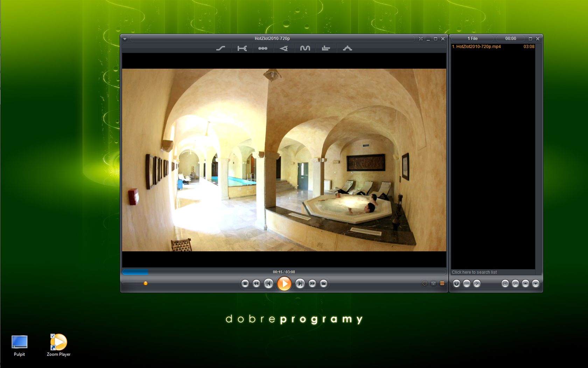Maximize the playlist window
588x368 pixels.
tap(530, 39)
